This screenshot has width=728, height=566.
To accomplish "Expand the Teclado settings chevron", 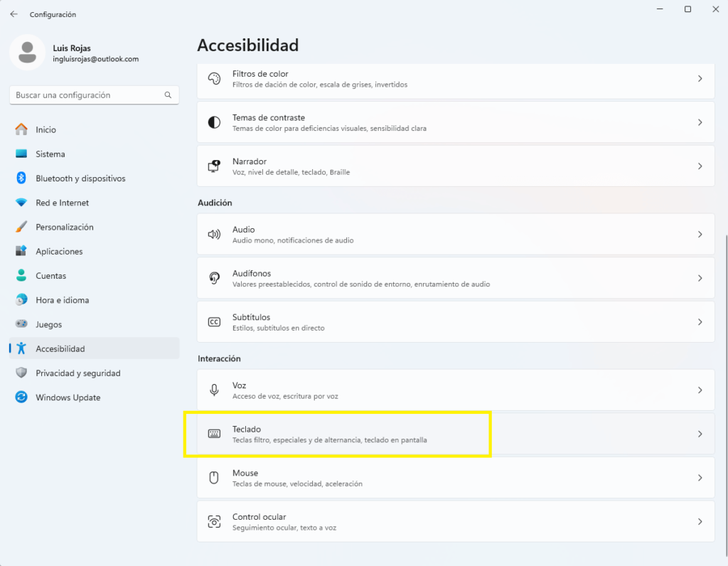I will (x=700, y=434).
